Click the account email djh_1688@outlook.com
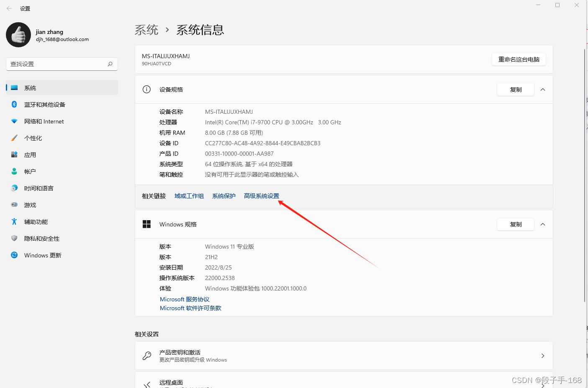 click(x=62, y=39)
